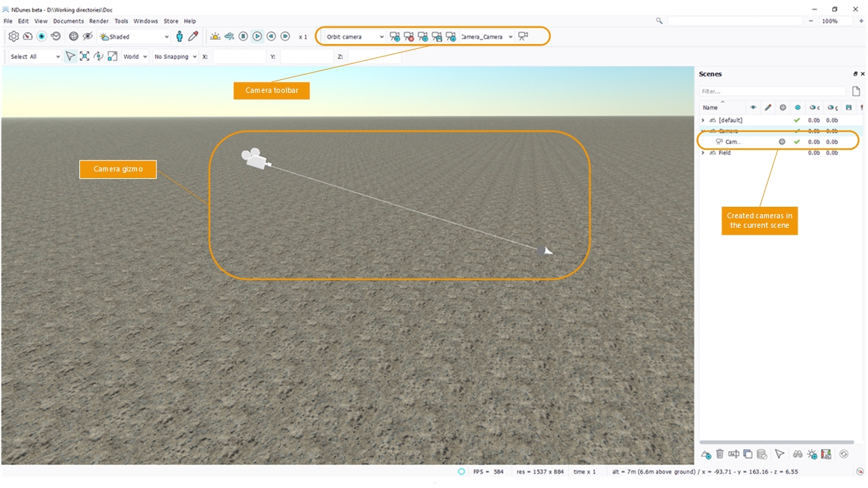The height and width of the screenshot is (488, 868).
Task: Click the human figure icon in toolbar
Action: [x=179, y=37]
